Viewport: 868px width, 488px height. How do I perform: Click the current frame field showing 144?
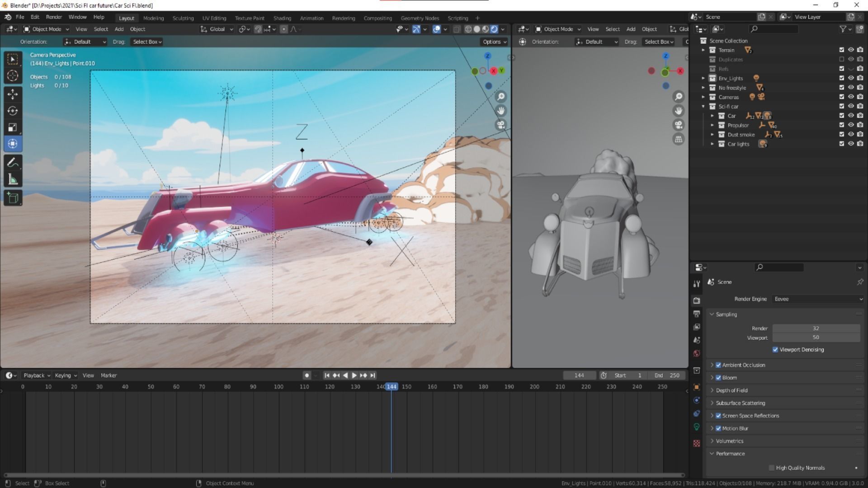pos(579,375)
